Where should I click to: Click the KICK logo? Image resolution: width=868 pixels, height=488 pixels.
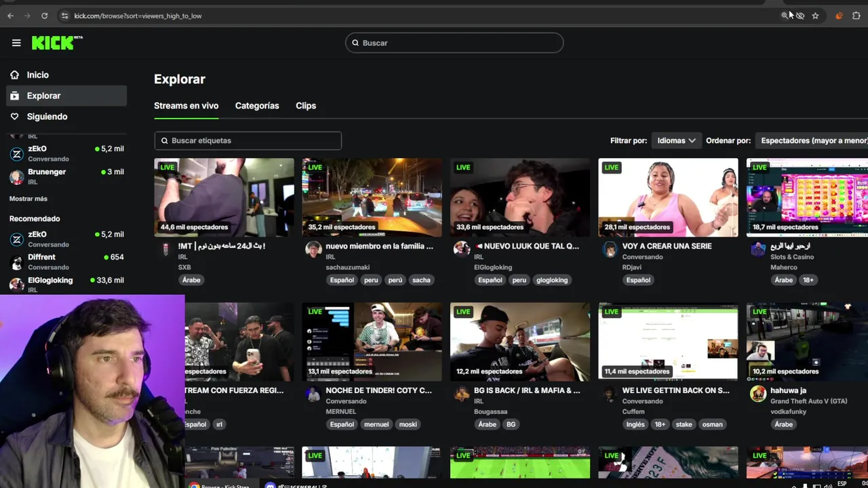[57, 43]
